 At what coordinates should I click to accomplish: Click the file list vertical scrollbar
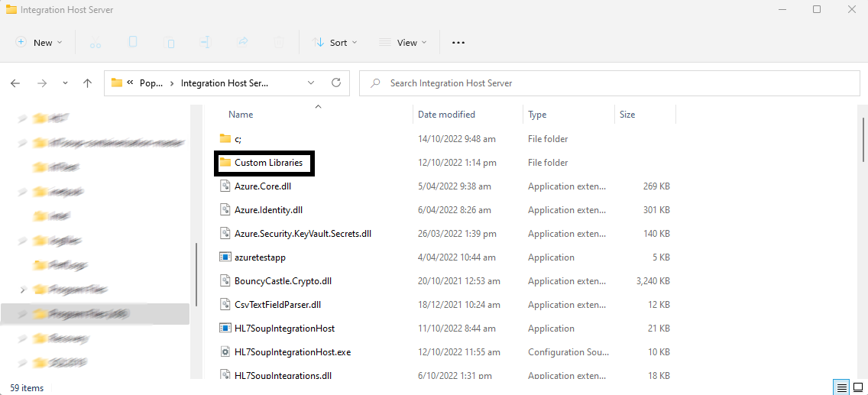coord(864,140)
